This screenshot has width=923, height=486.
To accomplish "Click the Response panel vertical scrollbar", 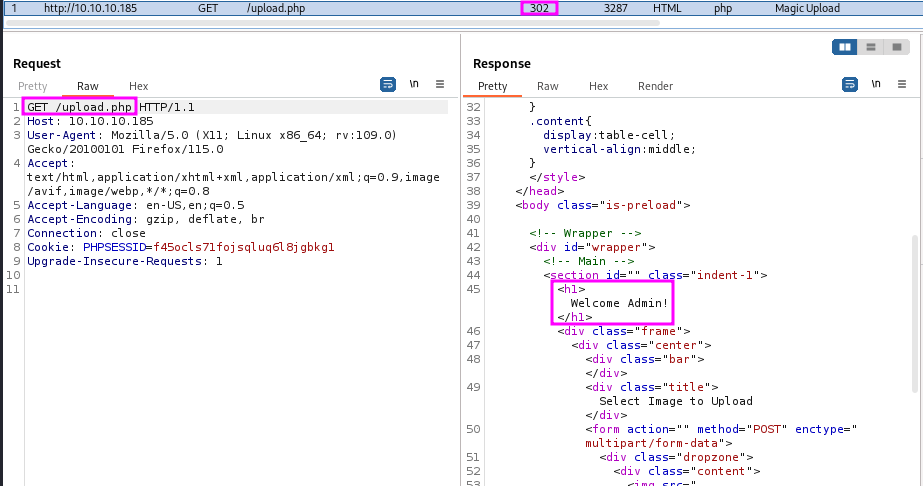I will click(915, 313).
